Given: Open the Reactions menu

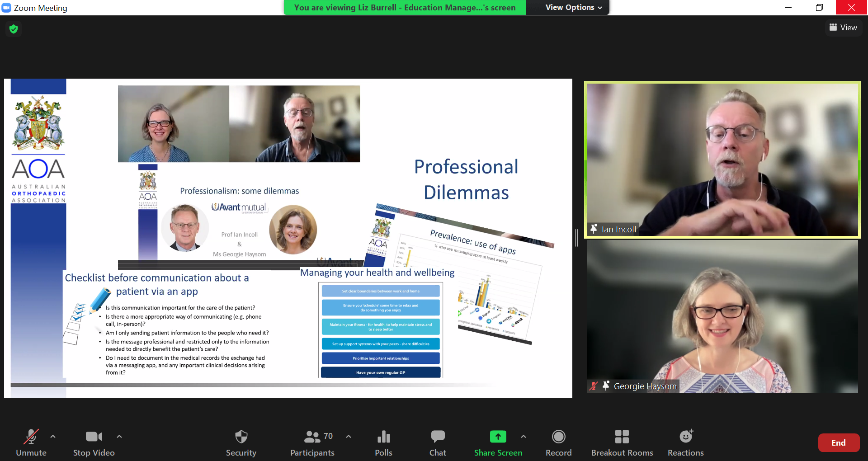Looking at the screenshot, I should [x=686, y=442].
